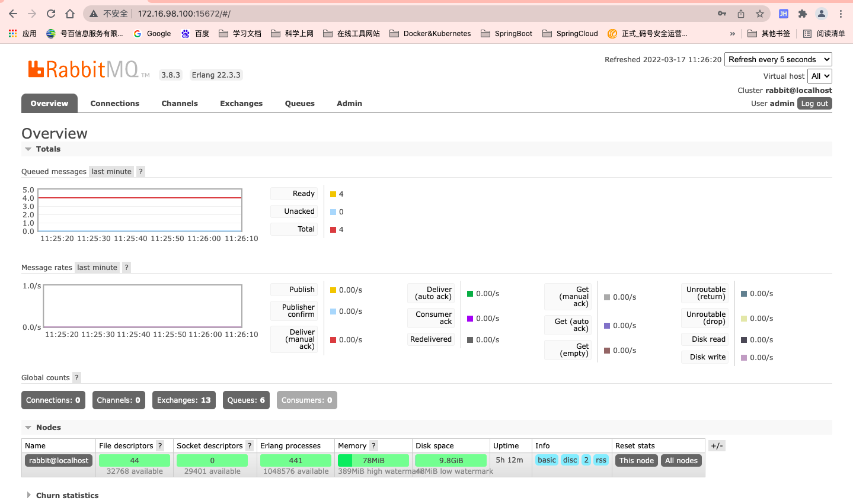The image size is (853, 504).
Task: Change Queued messages last minute range
Action: 111,172
